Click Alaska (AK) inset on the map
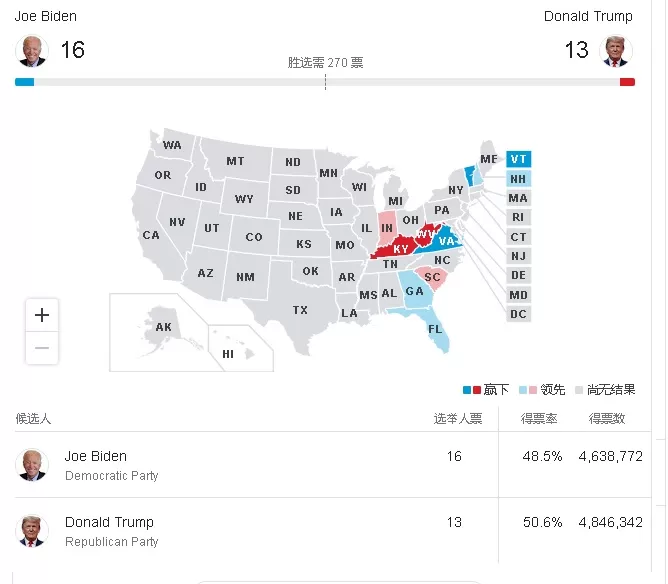Image resolution: width=668 pixels, height=584 pixels. (x=164, y=327)
